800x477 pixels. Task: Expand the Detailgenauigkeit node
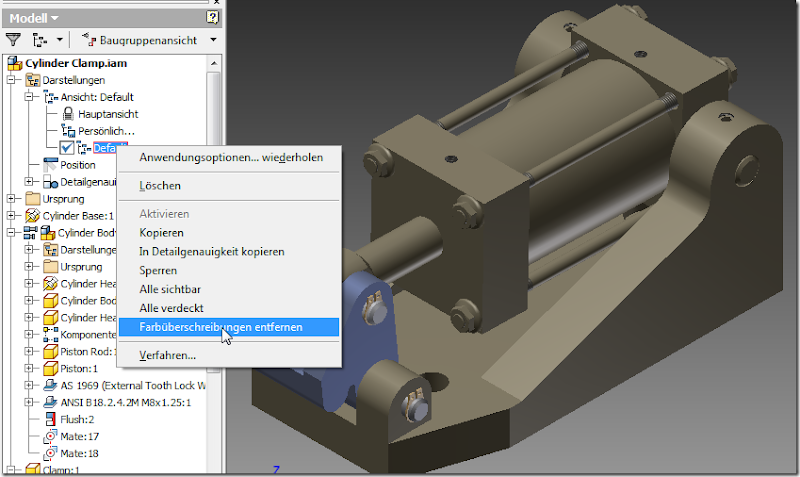(30, 182)
